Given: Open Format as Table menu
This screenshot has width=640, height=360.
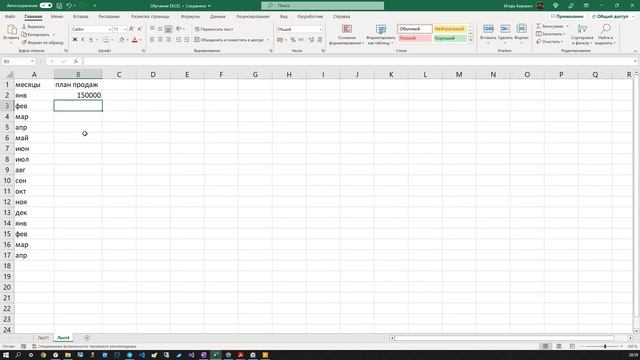Looking at the screenshot, I should (x=381, y=34).
